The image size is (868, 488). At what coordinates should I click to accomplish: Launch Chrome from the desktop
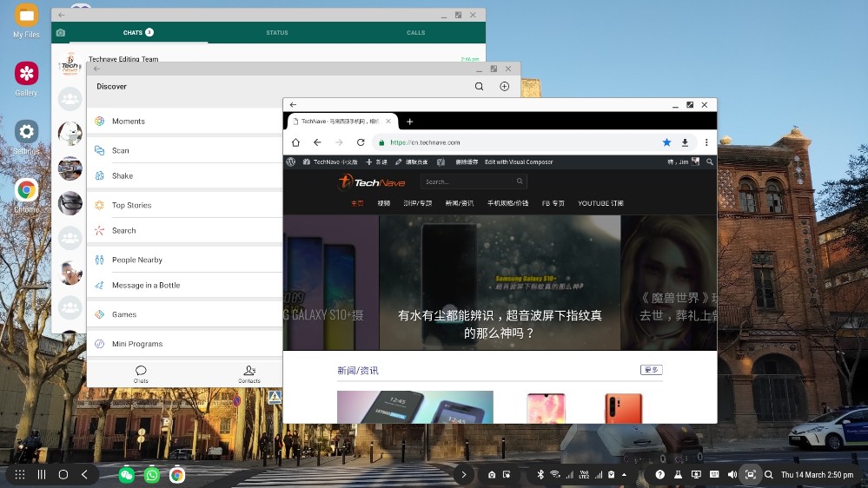[x=26, y=195]
